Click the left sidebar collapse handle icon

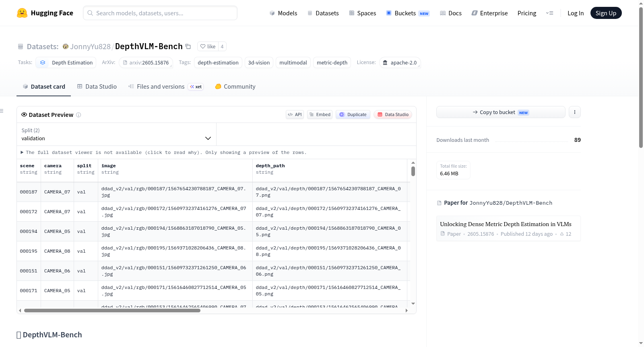2,111
